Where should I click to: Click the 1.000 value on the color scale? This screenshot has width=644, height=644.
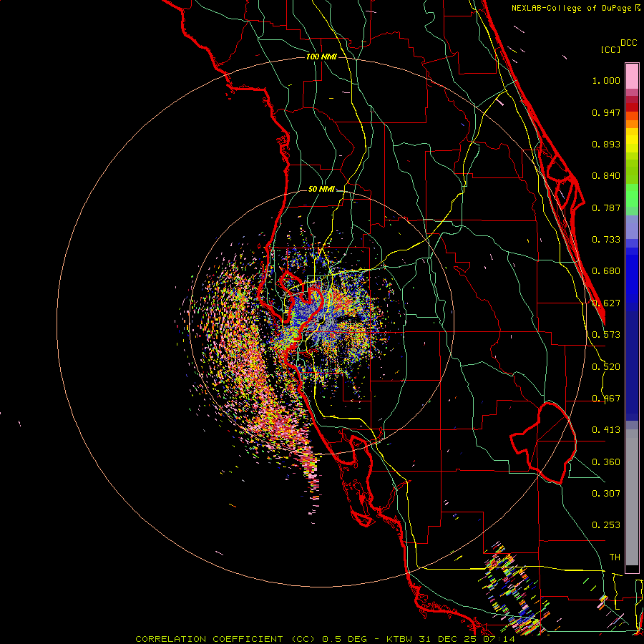606,80
